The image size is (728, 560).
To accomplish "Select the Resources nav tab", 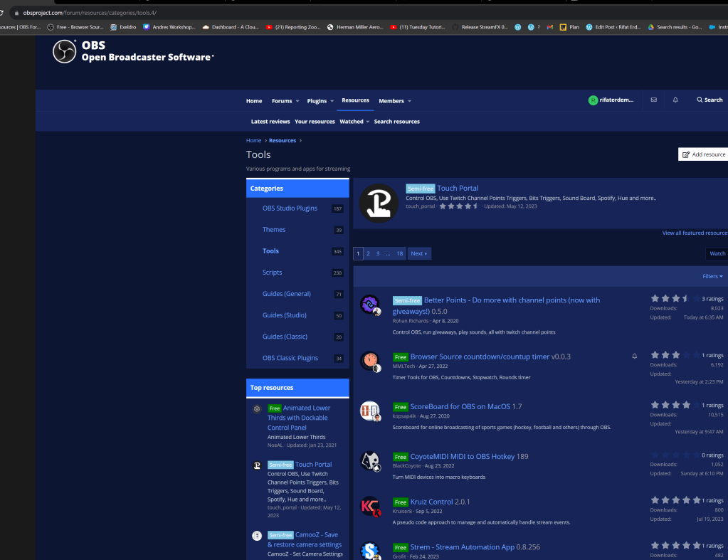I will [355, 100].
